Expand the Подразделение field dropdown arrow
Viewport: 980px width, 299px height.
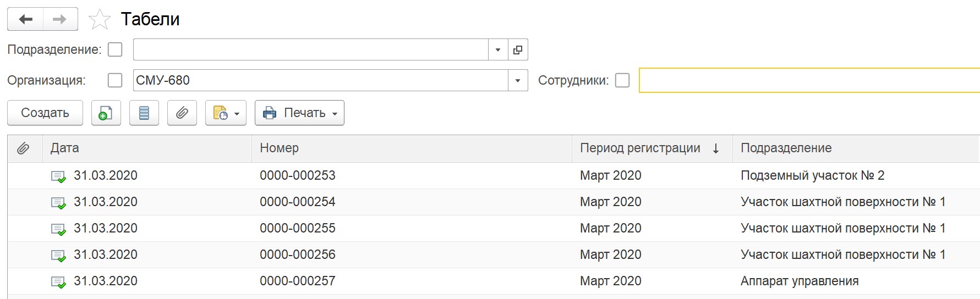pos(498,49)
